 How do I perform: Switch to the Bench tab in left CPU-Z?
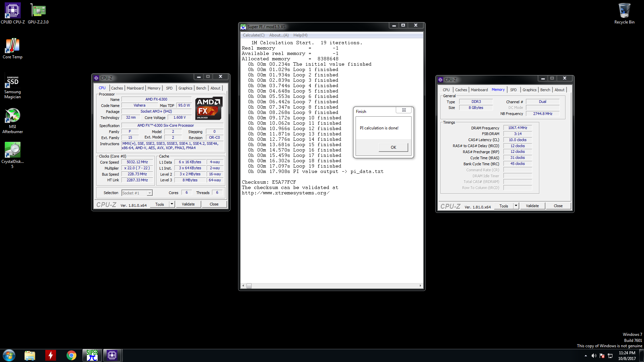(x=201, y=88)
